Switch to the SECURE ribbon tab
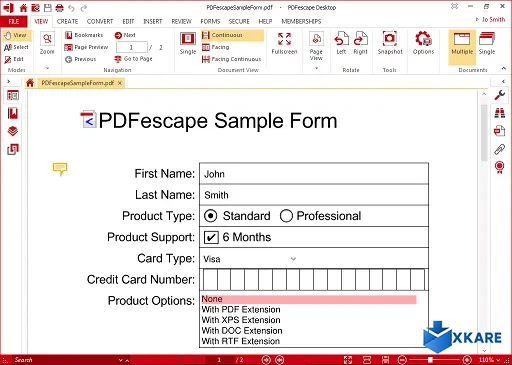The image size is (512, 365). coord(239,21)
